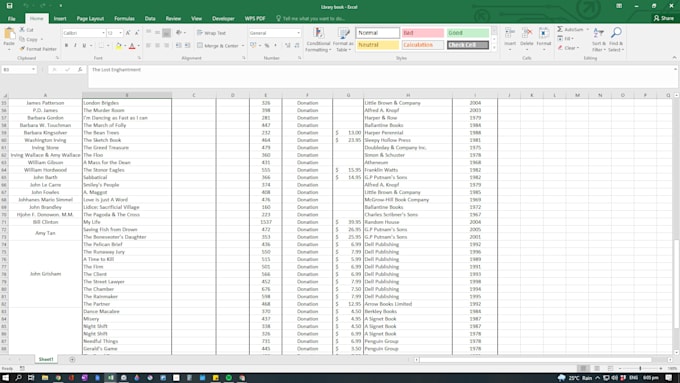Apply the Bad cell style

click(x=422, y=33)
